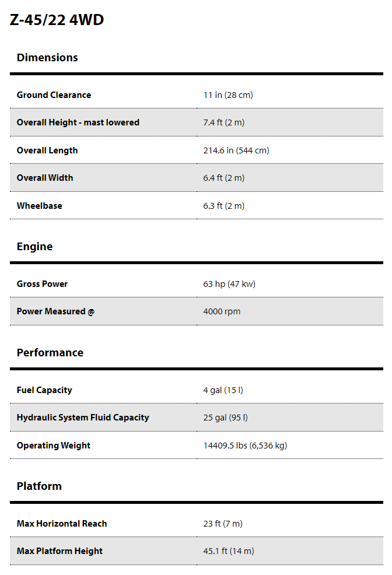Select the Overall Width row label
The image size is (392, 575).
point(45,178)
